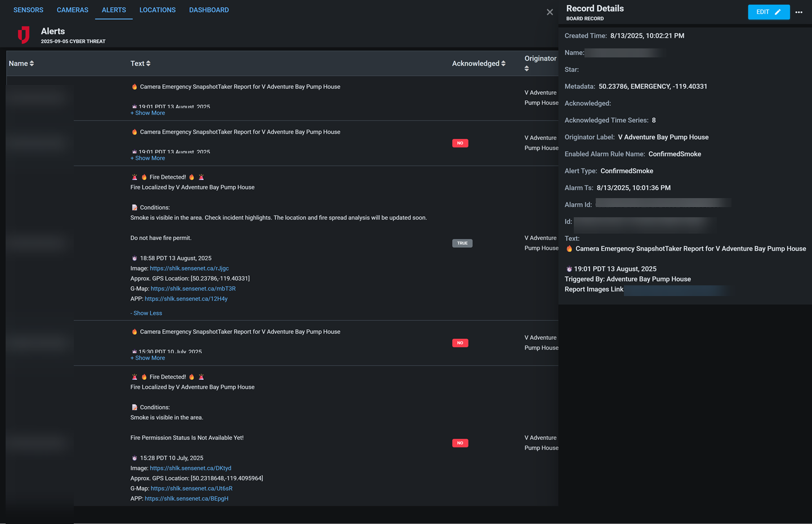Switch to the CAMERAS tab

pyautogui.click(x=72, y=10)
